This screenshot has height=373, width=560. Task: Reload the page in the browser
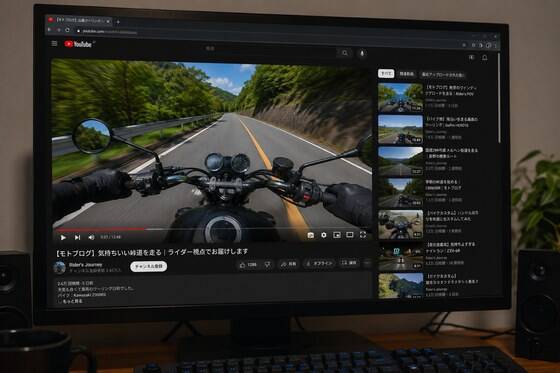(x=67, y=30)
